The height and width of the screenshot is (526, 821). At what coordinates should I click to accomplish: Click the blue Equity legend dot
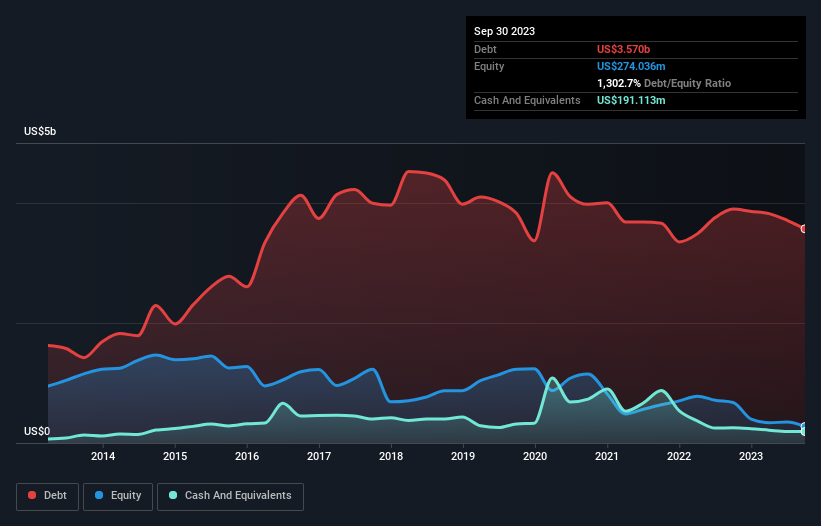[x=99, y=495]
